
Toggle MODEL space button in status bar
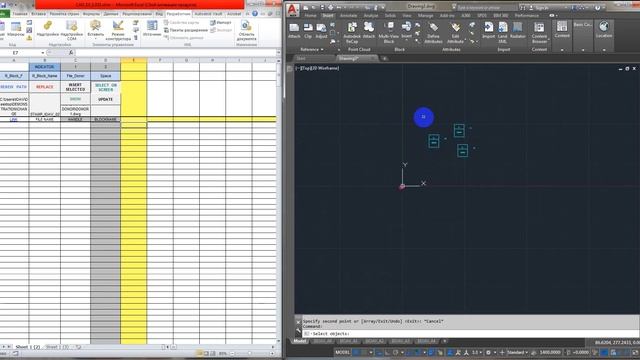tap(342, 352)
